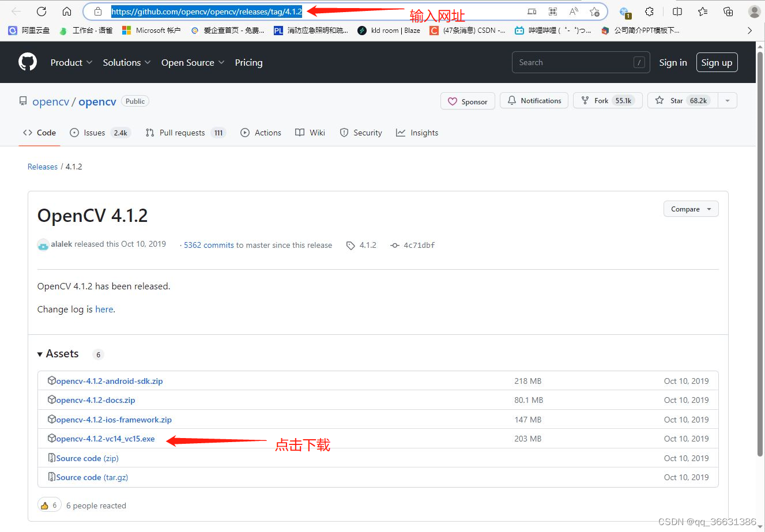
Task: Switch to the Pull requests tab
Action: click(x=186, y=133)
